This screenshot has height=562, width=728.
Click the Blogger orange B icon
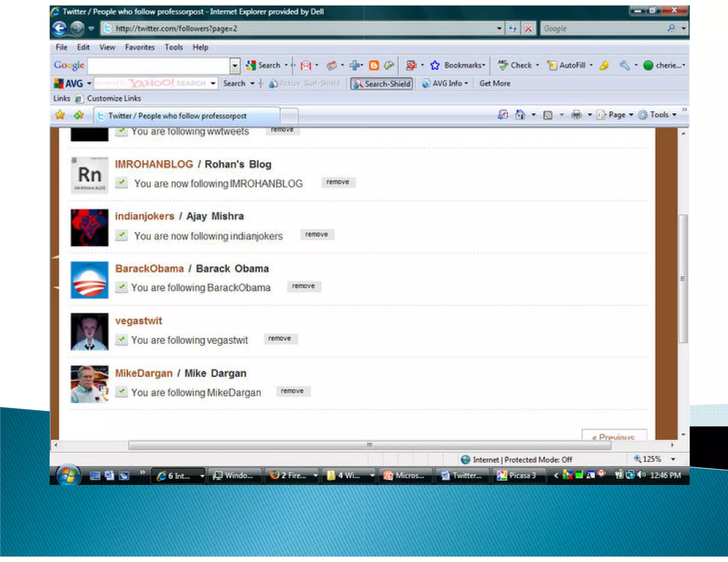click(374, 65)
